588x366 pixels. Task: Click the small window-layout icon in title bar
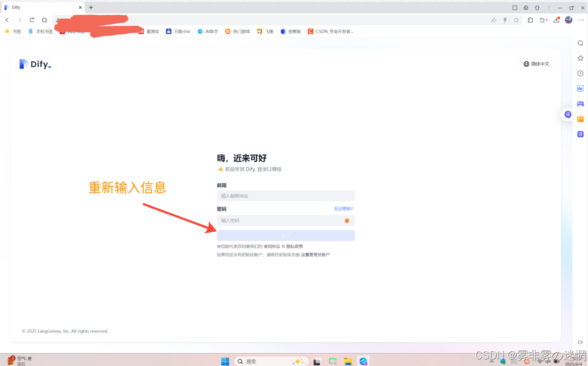tap(515, 7)
